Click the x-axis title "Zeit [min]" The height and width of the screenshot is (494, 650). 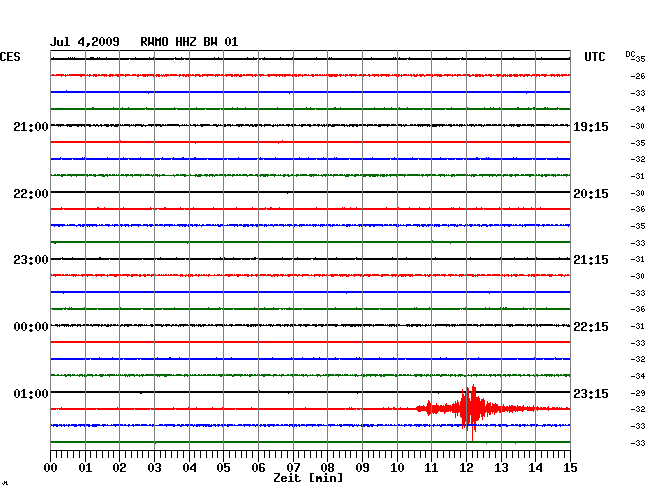click(308, 478)
